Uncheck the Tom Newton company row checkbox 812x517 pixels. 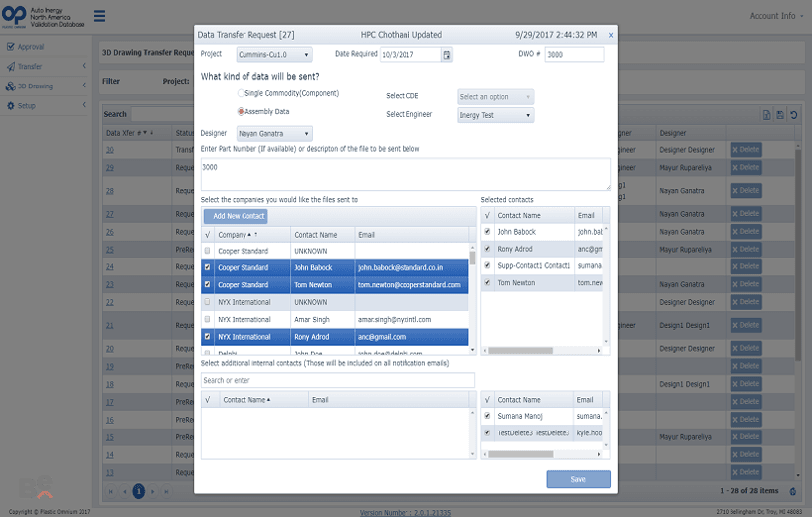pos(207,285)
